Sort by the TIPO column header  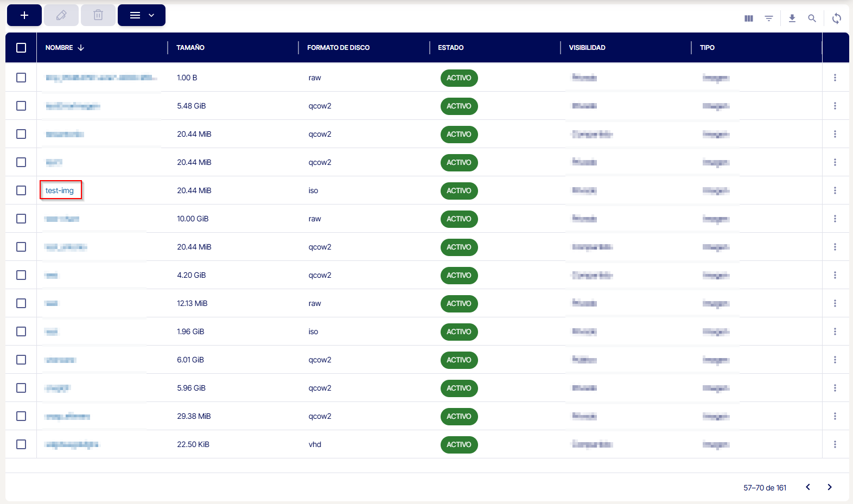pyautogui.click(x=707, y=48)
